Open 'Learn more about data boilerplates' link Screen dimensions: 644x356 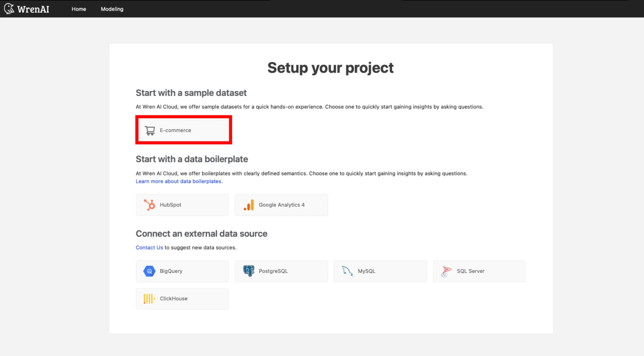click(x=179, y=181)
